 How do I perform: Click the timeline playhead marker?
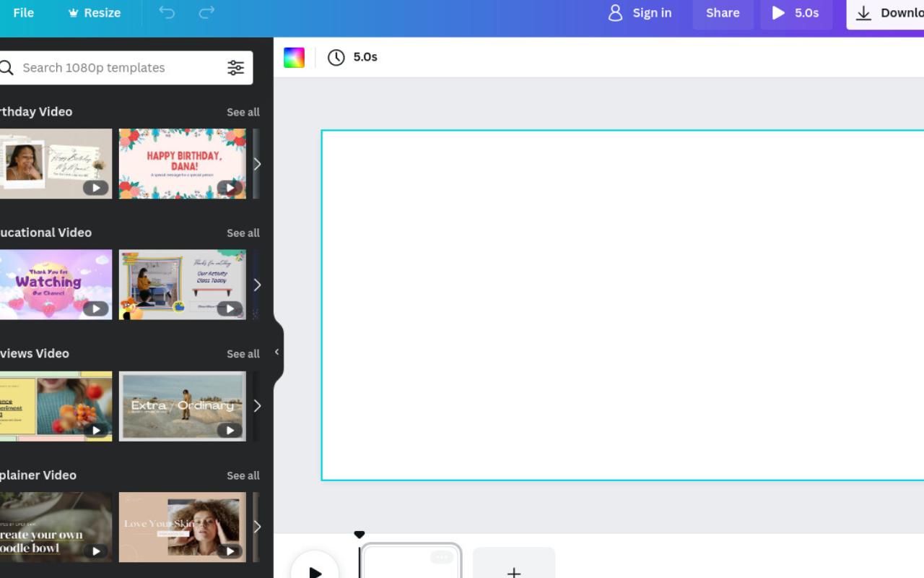pyautogui.click(x=359, y=535)
